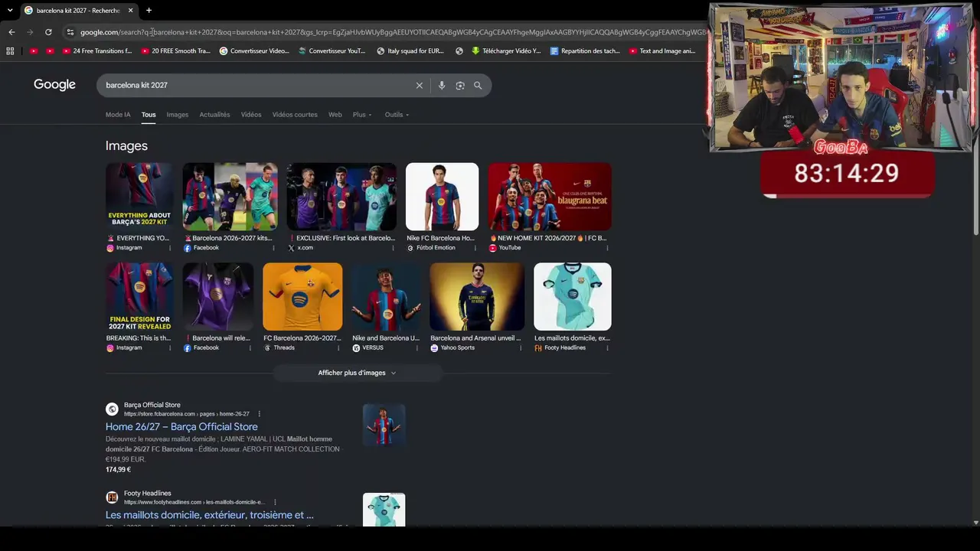This screenshot has height=551, width=980.
Task: Open options menu for Footy Headlines web result
Action: pos(275,502)
